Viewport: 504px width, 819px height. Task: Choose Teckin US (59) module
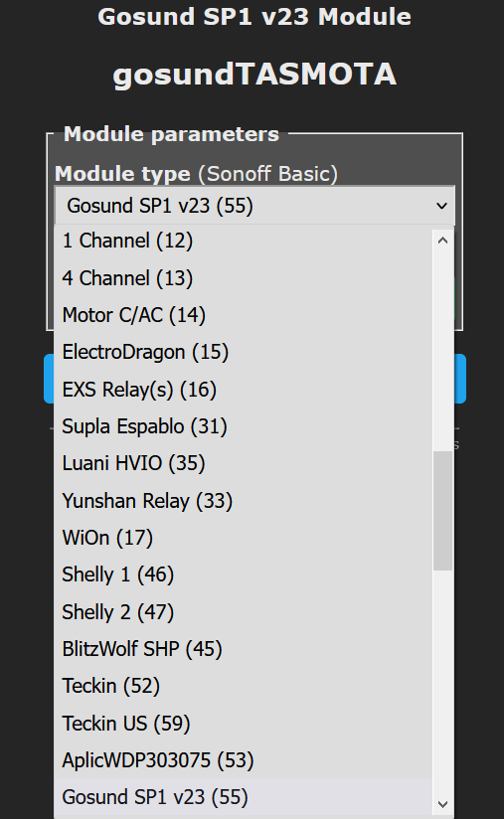[x=243, y=723]
